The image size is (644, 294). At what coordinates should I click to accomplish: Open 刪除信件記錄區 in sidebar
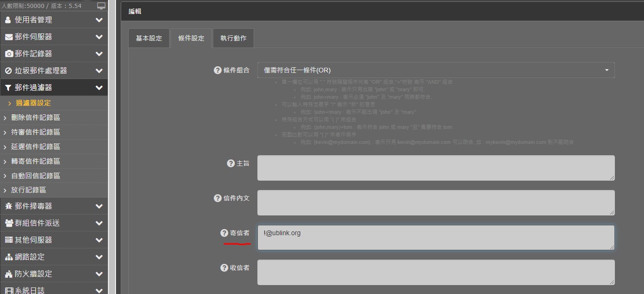pyautogui.click(x=36, y=118)
